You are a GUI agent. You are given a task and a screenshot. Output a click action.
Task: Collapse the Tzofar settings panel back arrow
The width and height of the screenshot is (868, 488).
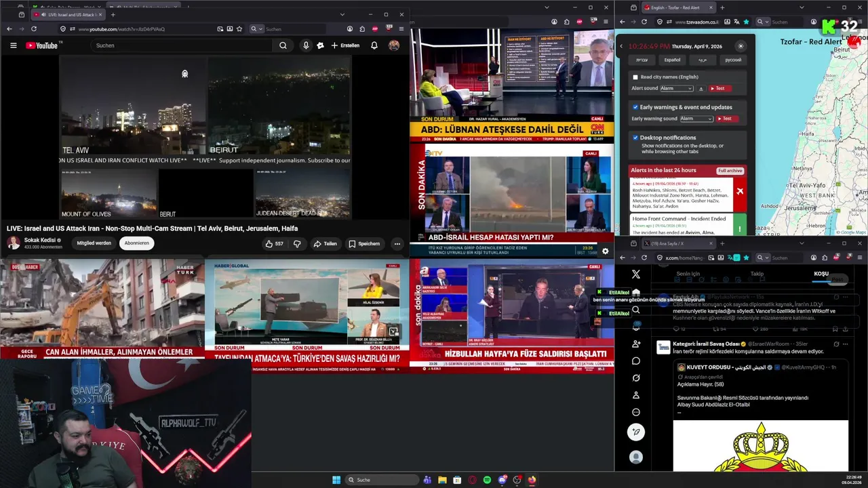point(621,46)
